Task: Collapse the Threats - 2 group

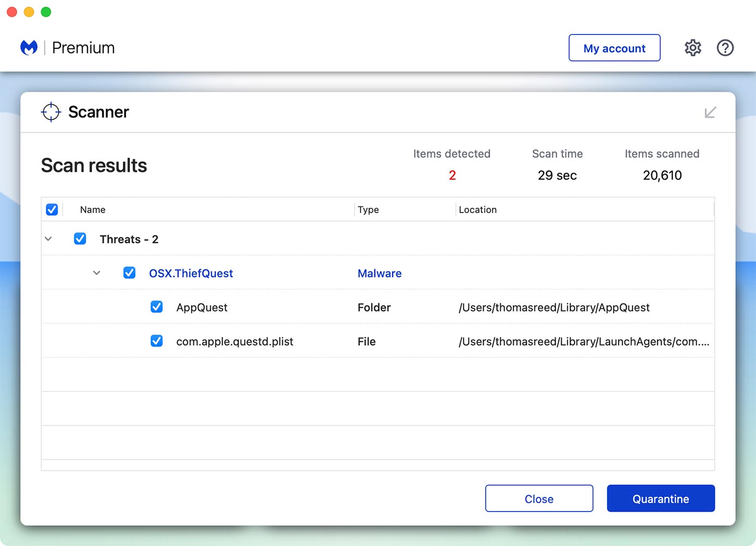Action: click(x=48, y=239)
